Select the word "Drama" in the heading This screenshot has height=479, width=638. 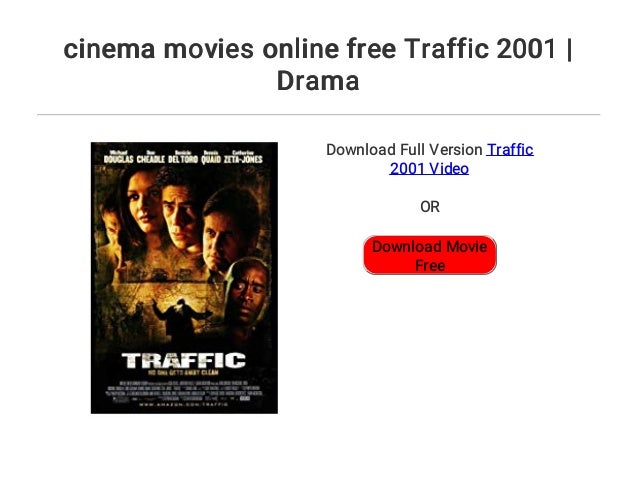coord(318,81)
